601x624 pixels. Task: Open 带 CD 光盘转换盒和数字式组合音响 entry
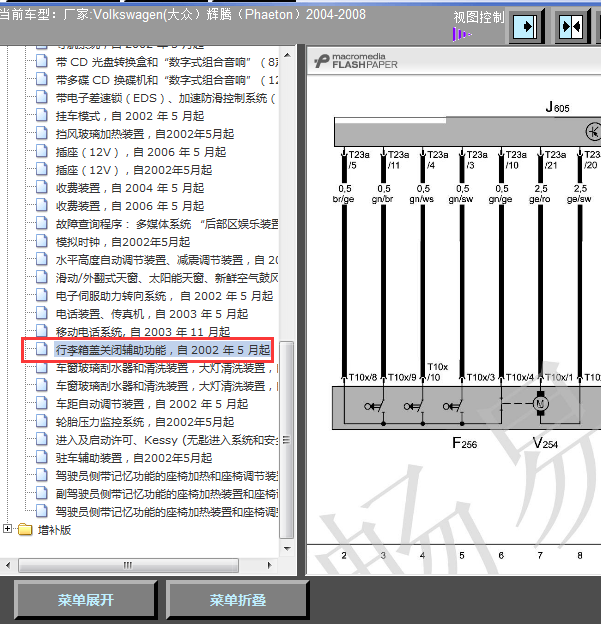tap(167, 62)
